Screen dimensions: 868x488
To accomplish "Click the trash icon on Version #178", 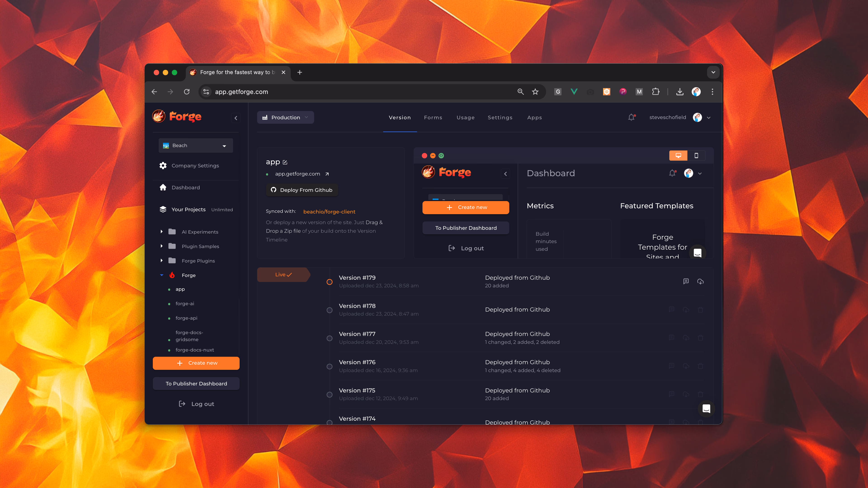I will (701, 310).
